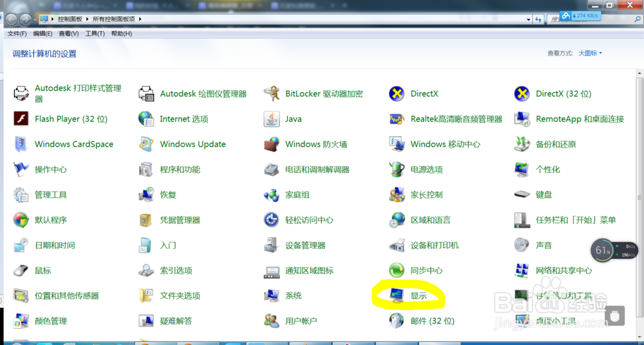This screenshot has height=345, width=644.
Task: Open the Autodesk 打印样式管理器 icon
Action: [21, 94]
